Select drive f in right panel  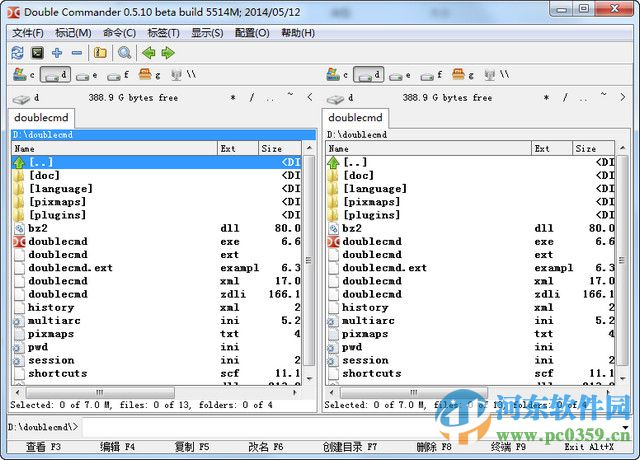click(431, 76)
